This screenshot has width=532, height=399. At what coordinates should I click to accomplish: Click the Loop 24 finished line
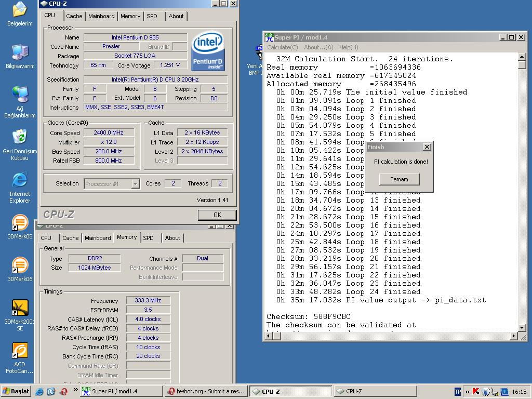tap(349, 292)
